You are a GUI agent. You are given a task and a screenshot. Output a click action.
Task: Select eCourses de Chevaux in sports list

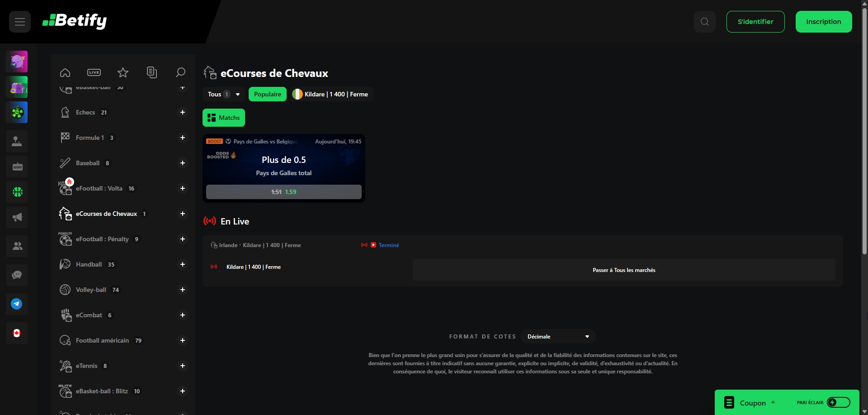[x=106, y=214]
